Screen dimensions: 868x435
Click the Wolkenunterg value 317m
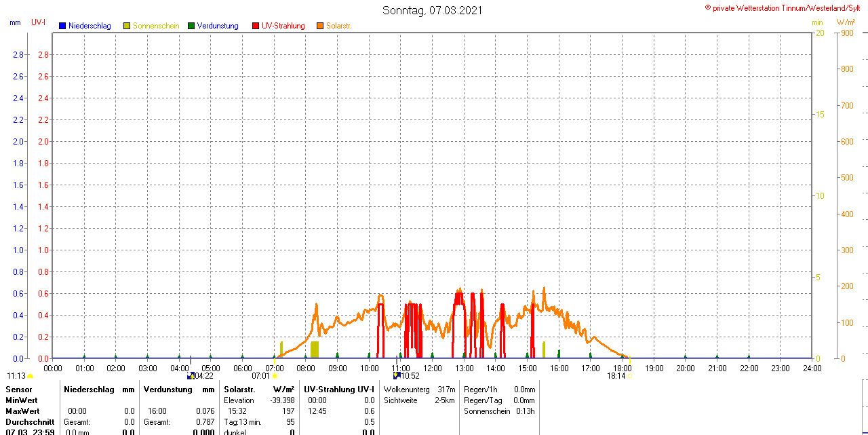click(x=446, y=390)
